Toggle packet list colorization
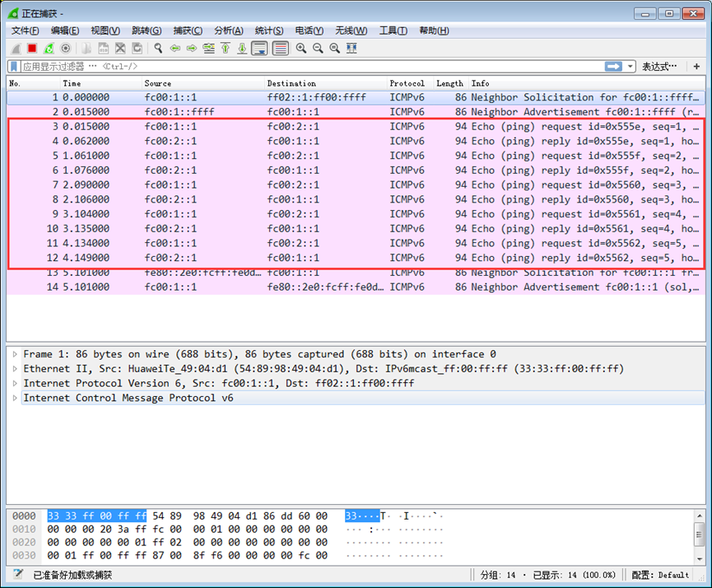Viewport: 712px width, 588px height. click(281, 48)
